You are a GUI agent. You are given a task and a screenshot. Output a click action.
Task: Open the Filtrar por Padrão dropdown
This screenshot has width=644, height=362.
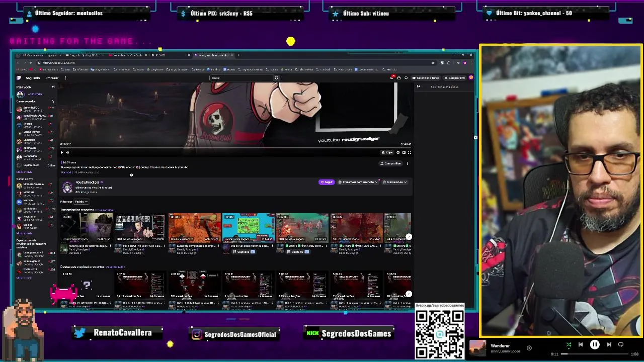coord(81,202)
